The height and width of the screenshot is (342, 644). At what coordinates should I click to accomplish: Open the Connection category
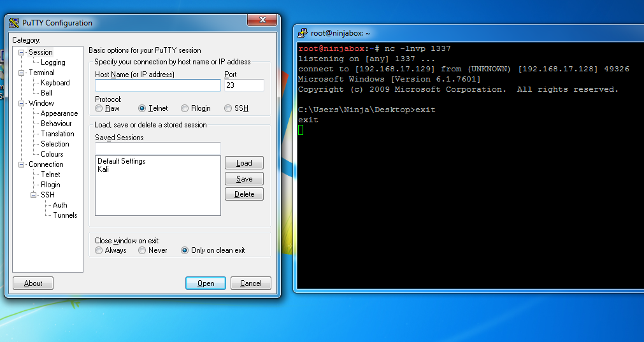tap(46, 164)
